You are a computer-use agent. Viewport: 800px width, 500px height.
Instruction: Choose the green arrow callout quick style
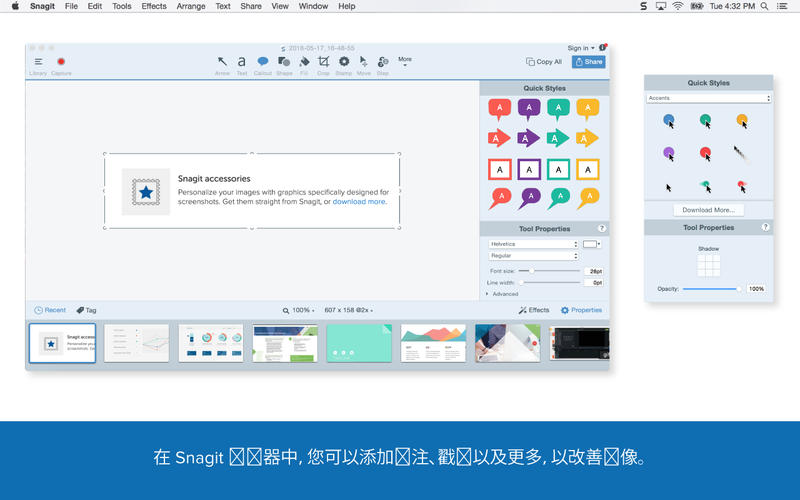coord(558,138)
